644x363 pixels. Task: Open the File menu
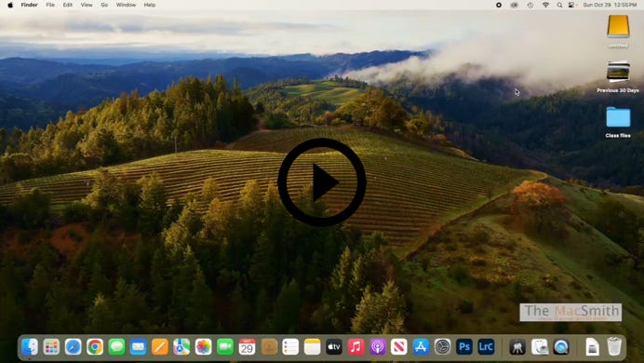50,5
